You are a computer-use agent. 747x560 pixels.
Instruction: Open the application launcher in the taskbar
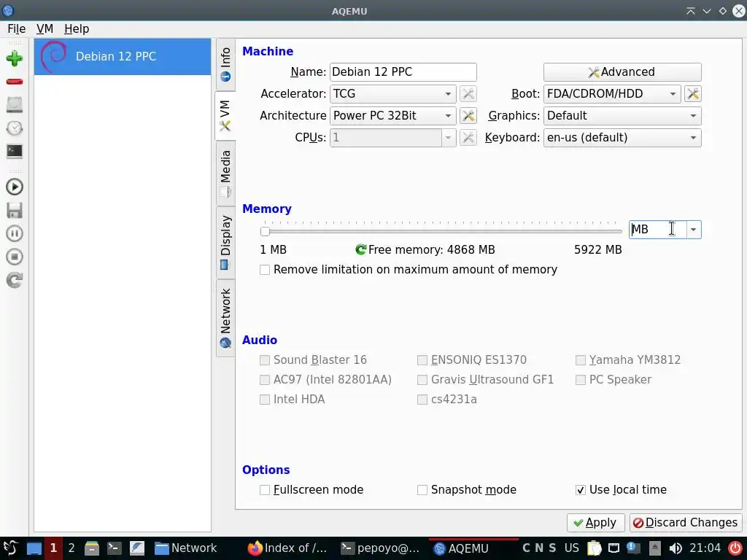tap(10, 548)
